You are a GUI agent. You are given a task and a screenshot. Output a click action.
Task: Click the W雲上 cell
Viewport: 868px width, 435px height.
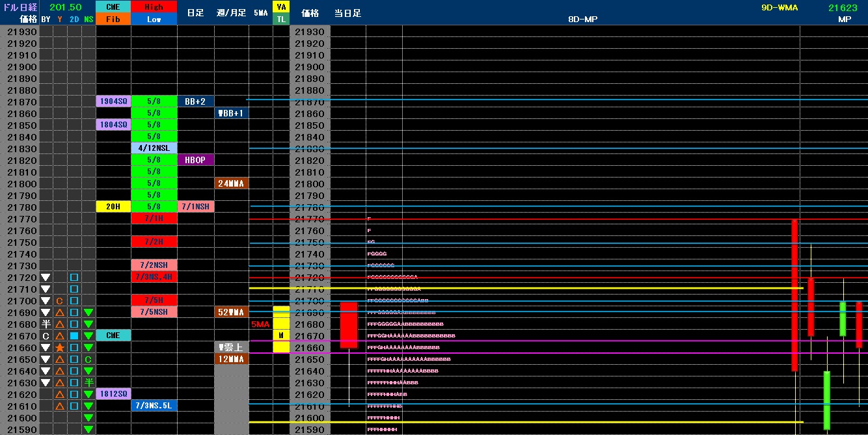232,347
